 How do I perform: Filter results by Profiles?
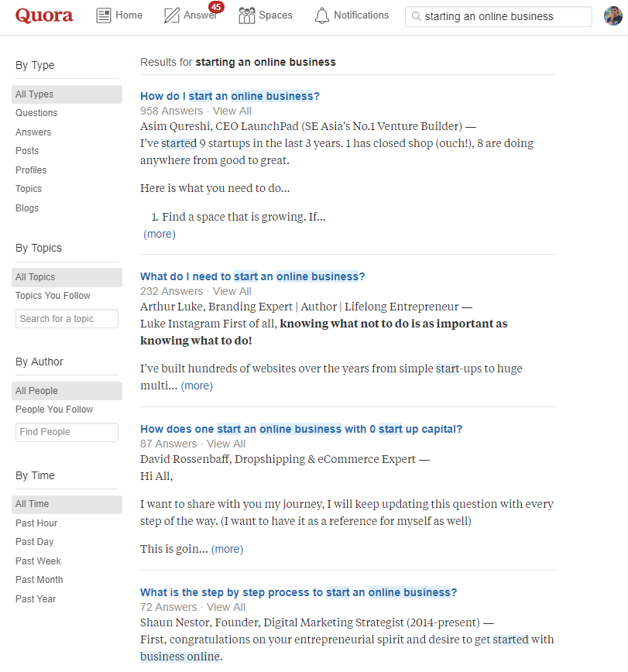(31, 170)
